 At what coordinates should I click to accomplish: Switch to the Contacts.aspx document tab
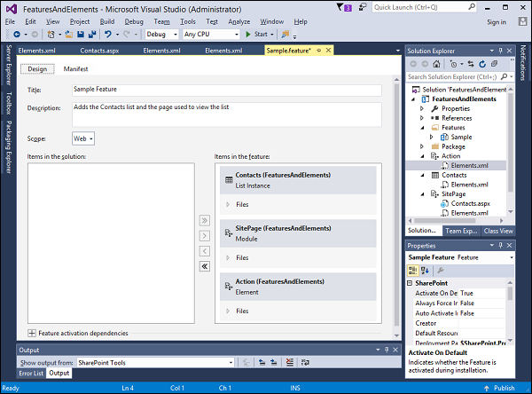pyautogui.click(x=99, y=51)
